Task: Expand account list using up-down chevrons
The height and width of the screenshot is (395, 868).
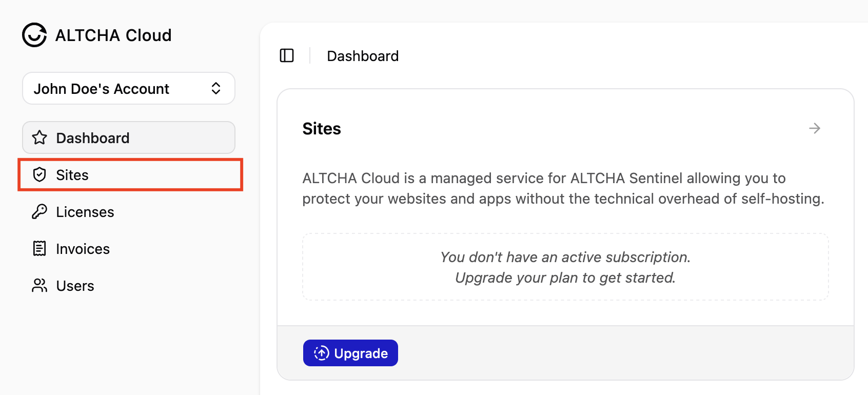Action: coord(216,88)
